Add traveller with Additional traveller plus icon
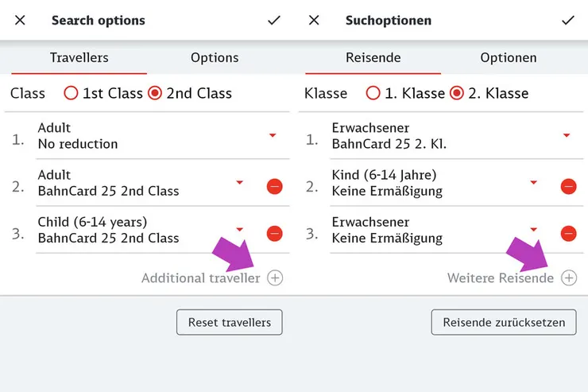The height and width of the screenshot is (392, 588). pyautogui.click(x=274, y=278)
